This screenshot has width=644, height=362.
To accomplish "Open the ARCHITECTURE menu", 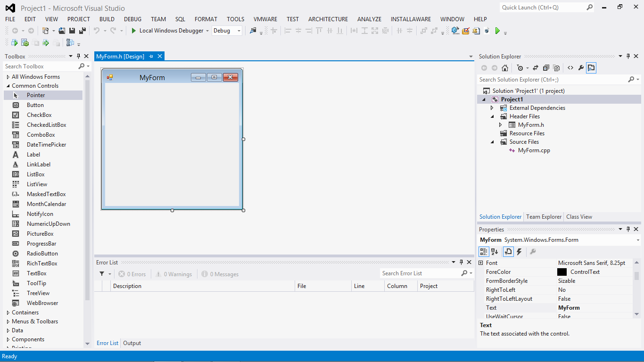I will [328, 19].
